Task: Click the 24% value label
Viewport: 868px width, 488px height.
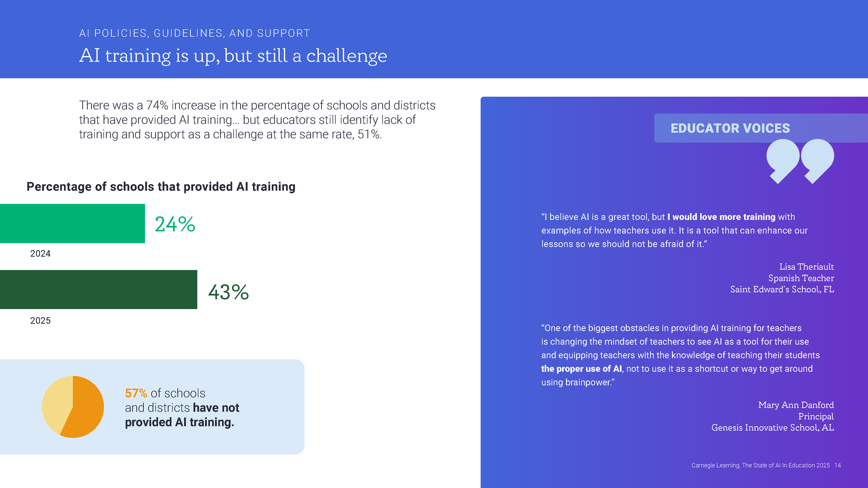Action: point(175,224)
